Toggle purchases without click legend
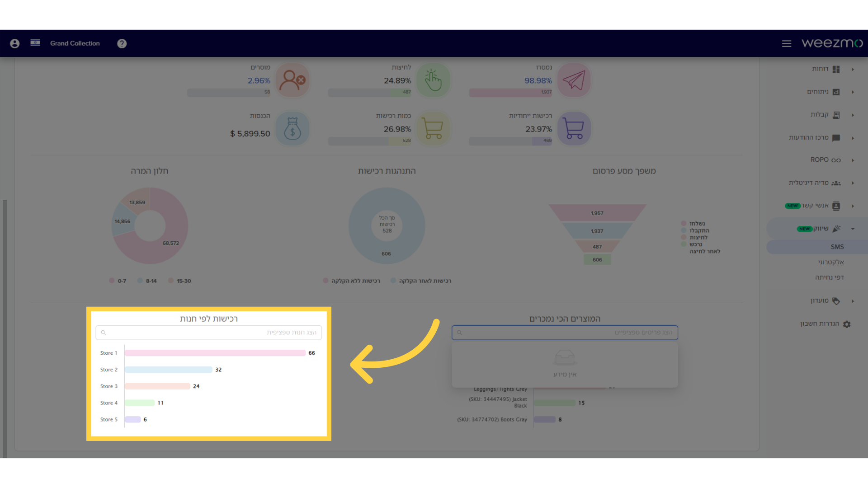Viewport: 868px width, 488px height. pyautogui.click(x=352, y=281)
